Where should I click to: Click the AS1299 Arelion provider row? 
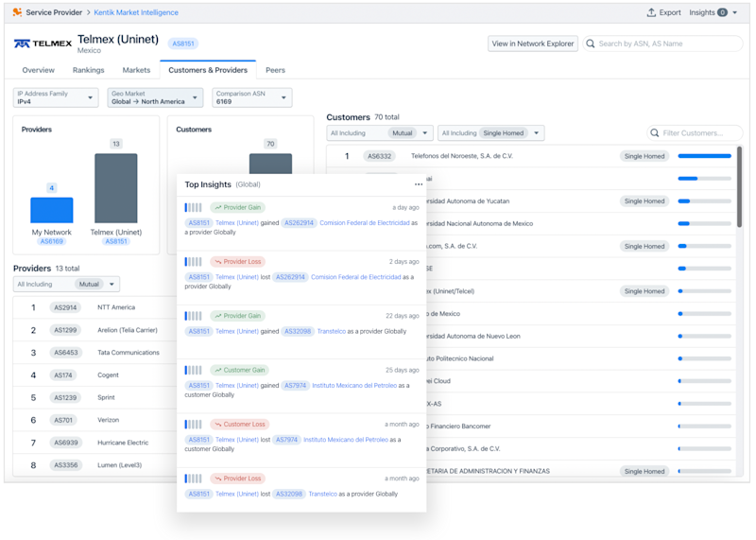coord(94,330)
